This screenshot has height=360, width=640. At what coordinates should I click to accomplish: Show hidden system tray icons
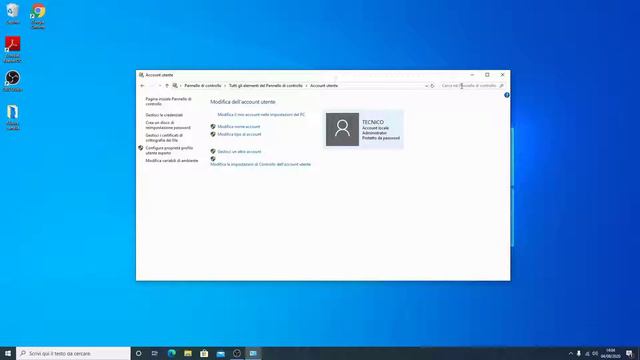coord(571,353)
